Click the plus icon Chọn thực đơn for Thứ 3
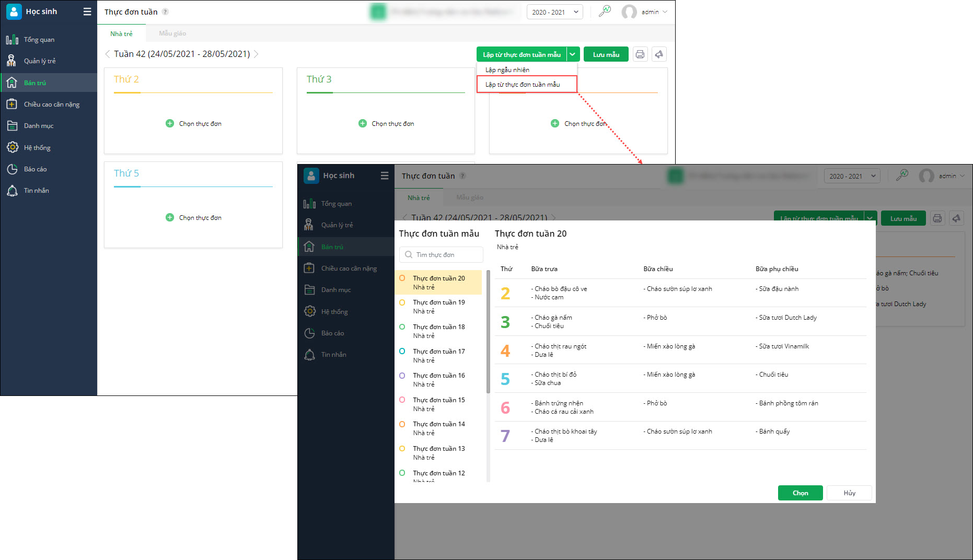 pyautogui.click(x=363, y=123)
